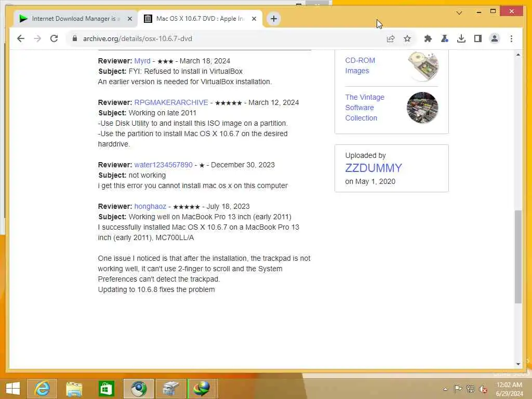Open reviewer RPGMAKERARCHIVE's profile

pyautogui.click(x=171, y=102)
